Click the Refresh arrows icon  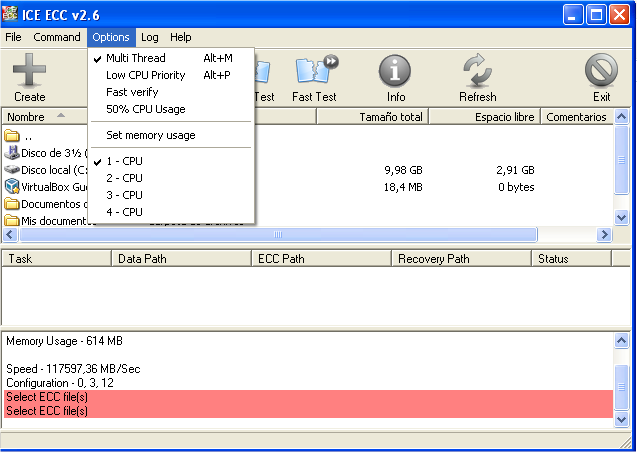478,71
